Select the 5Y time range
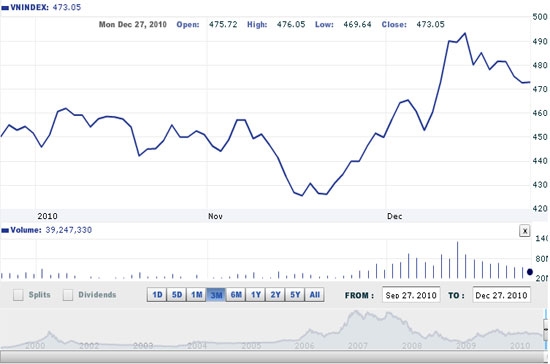 [295, 295]
